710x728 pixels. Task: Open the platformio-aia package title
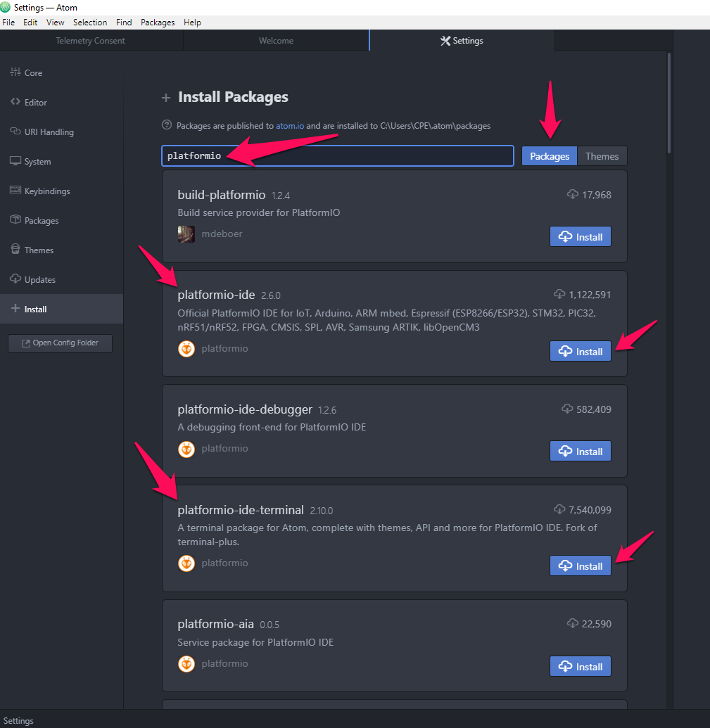coord(215,623)
